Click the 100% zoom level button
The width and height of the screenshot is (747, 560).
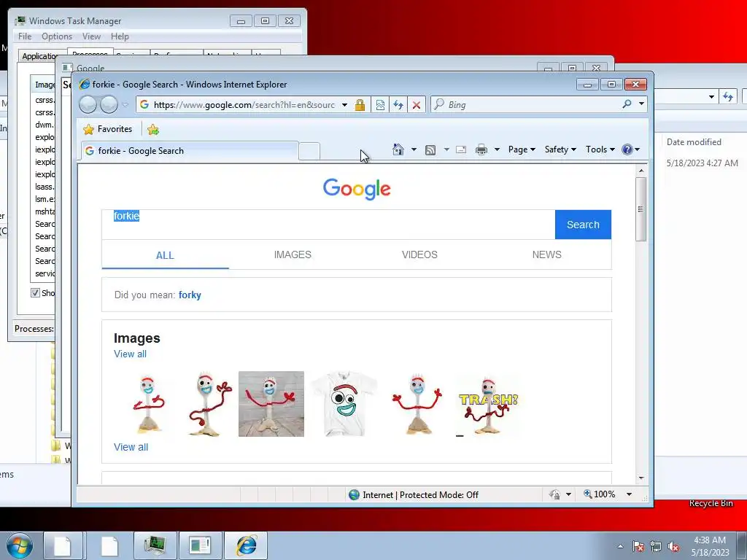[600, 495]
